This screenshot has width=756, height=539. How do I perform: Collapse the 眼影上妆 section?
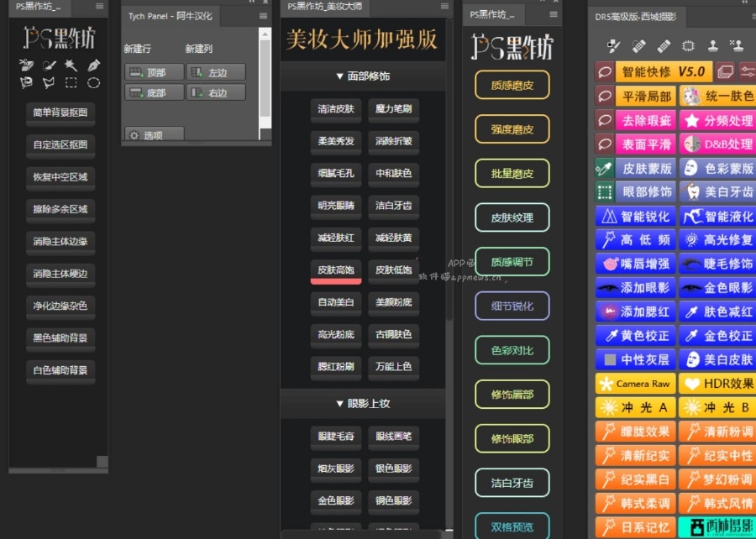363,403
